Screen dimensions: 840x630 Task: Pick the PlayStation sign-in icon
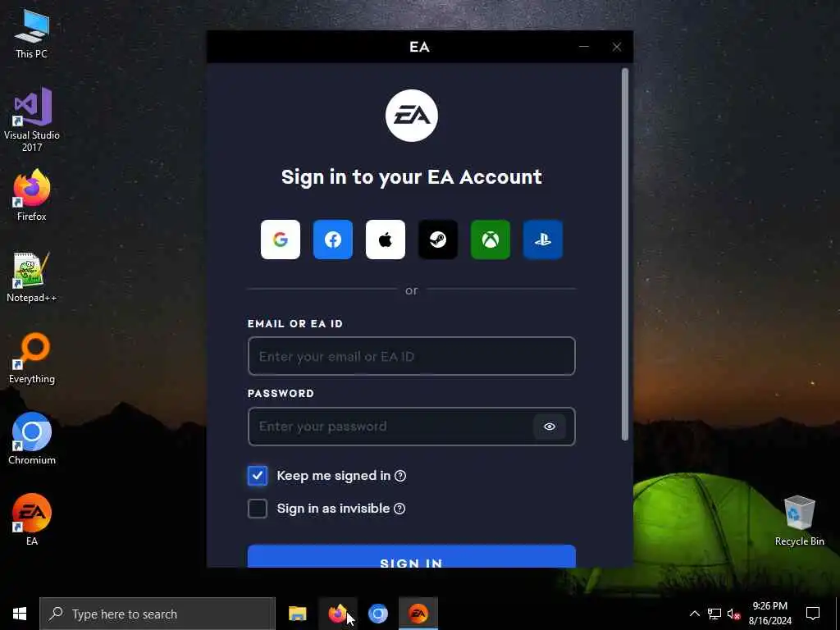pyautogui.click(x=543, y=240)
